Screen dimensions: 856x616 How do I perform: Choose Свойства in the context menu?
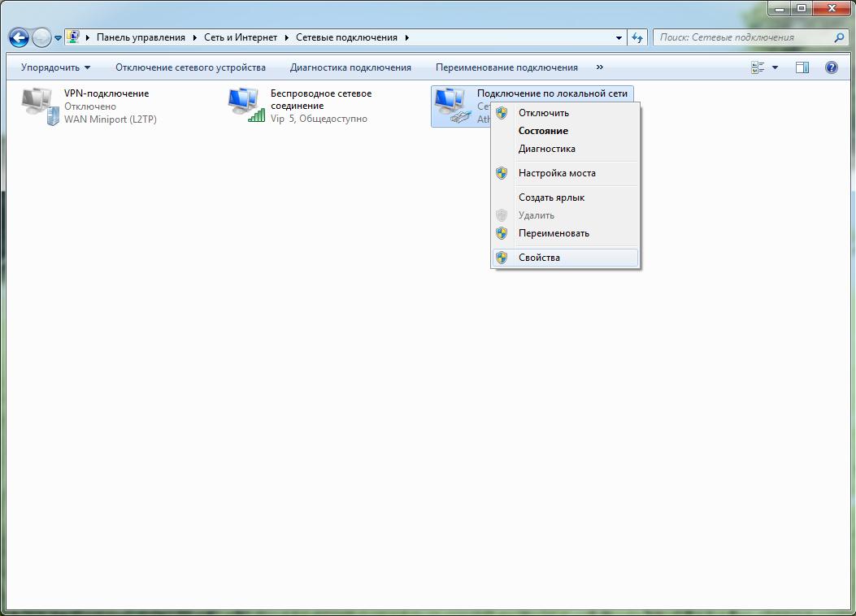[x=539, y=258]
